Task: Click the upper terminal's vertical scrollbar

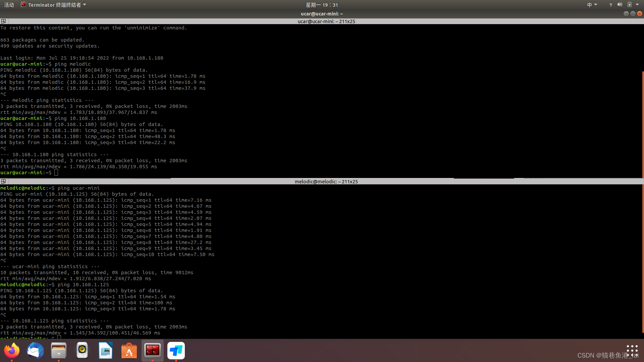Action: coord(643,124)
